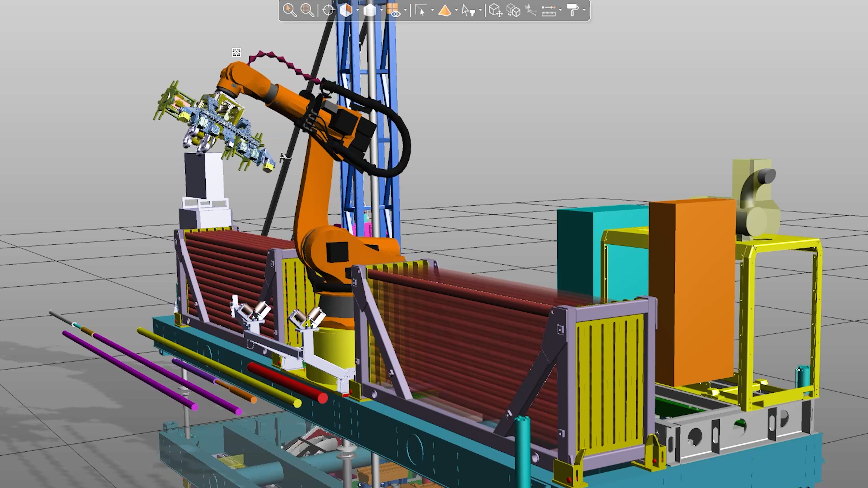Click the small frame marker above robot
The height and width of the screenshot is (488, 868).
tap(236, 52)
